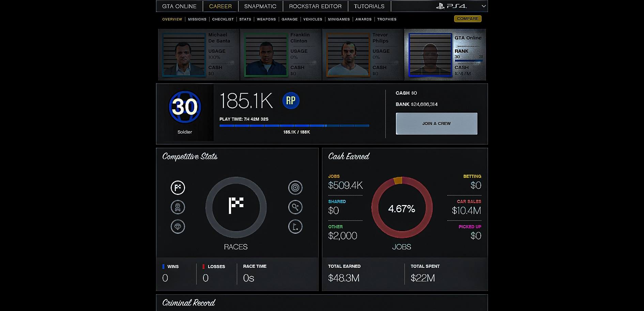Go to the Weapons subsection

tap(266, 19)
